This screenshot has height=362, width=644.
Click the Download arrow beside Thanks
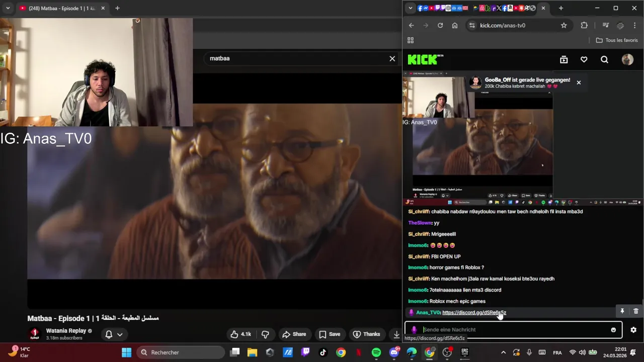click(396, 334)
